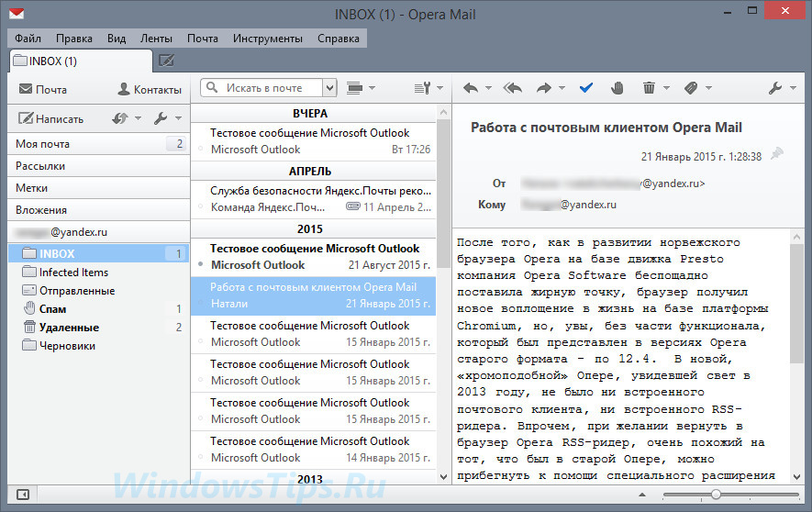Image resolution: width=812 pixels, height=512 pixels.
Task: Click the check/send mail sync icon
Action: [x=119, y=118]
